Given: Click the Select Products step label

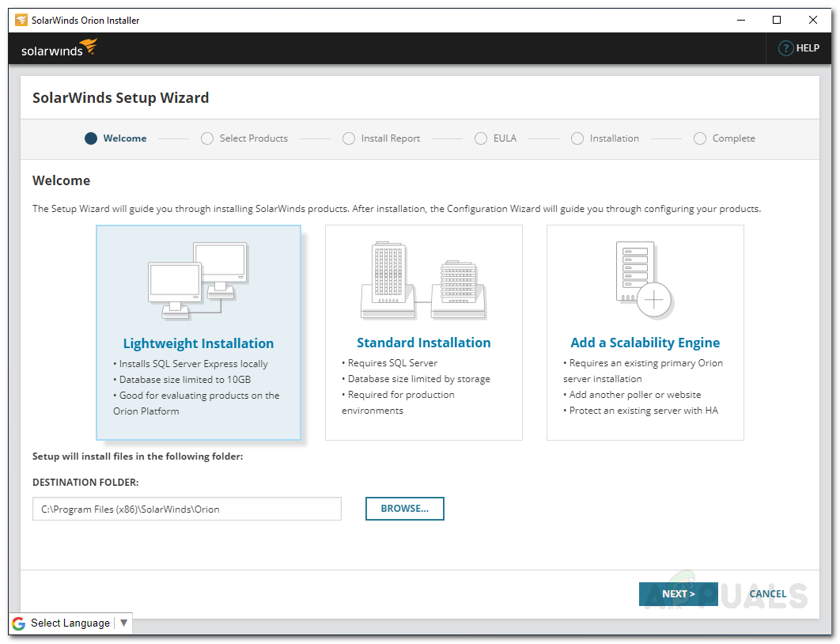Looking at the screenshot, I should [x=253, y=138].
